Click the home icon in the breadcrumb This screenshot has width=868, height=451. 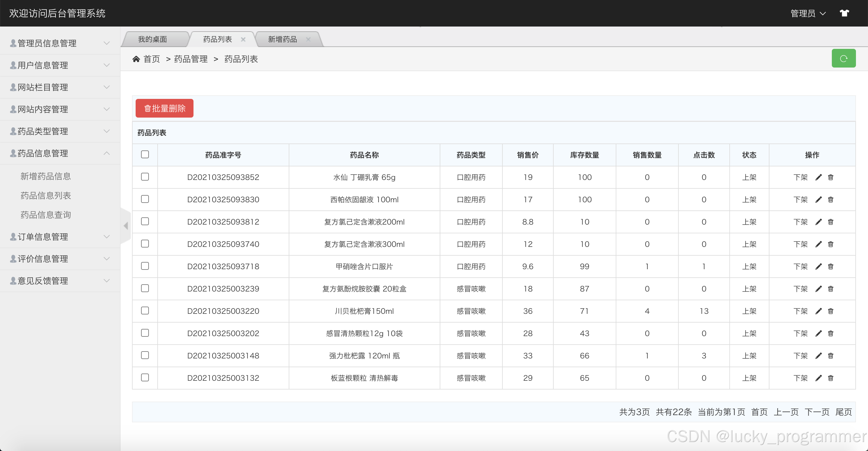click(x=136, y=59)
